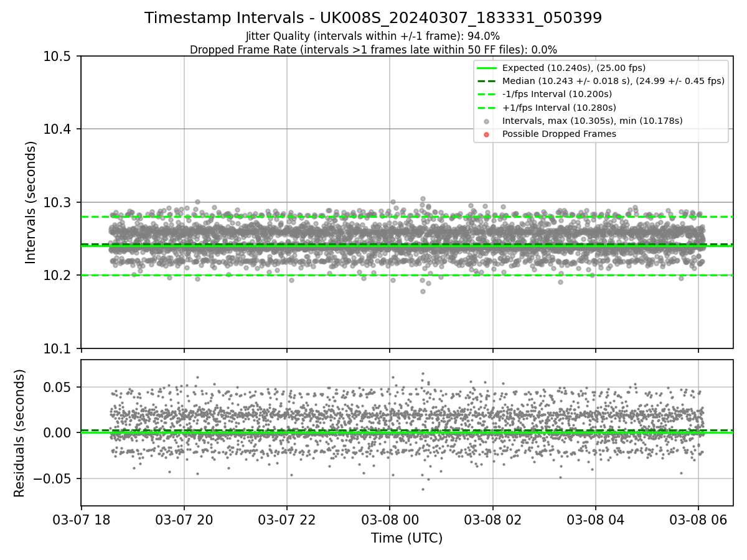Screen dimensions: 747x560
Task: Click the y-axis tick label '10.3'
Action: (59, 202)
